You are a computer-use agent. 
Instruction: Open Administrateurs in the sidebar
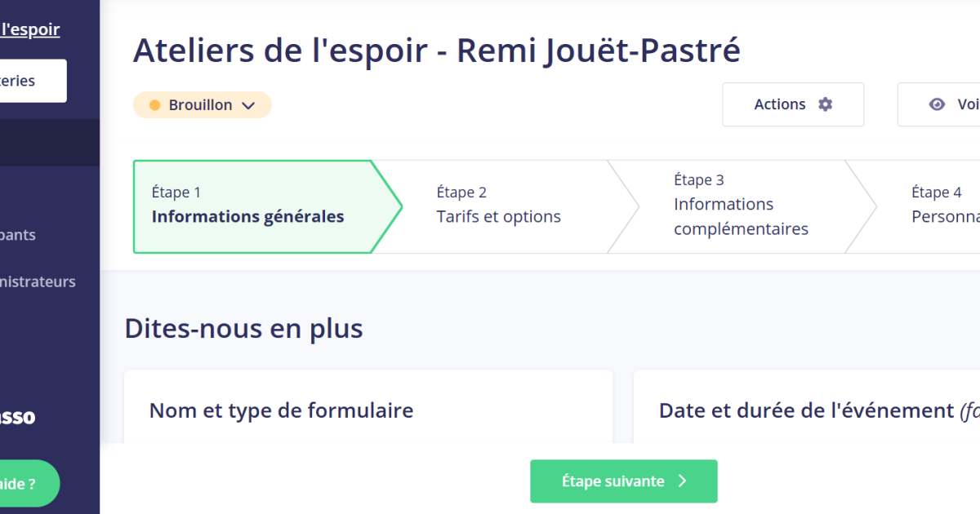pos(38,281)
